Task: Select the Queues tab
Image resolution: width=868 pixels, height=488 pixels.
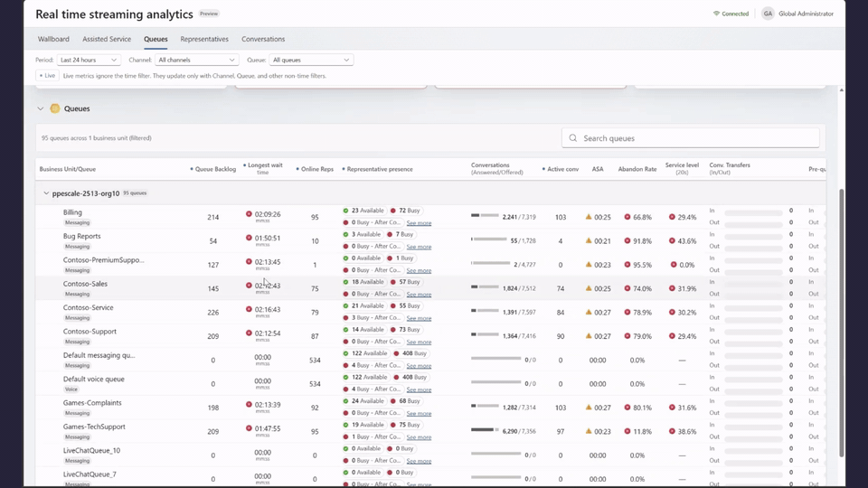Action: [156, 39]
